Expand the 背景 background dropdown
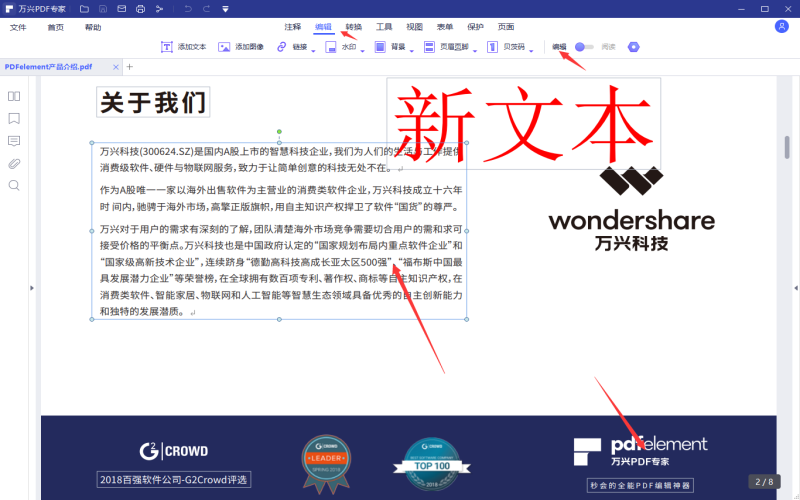 (412, 48)
